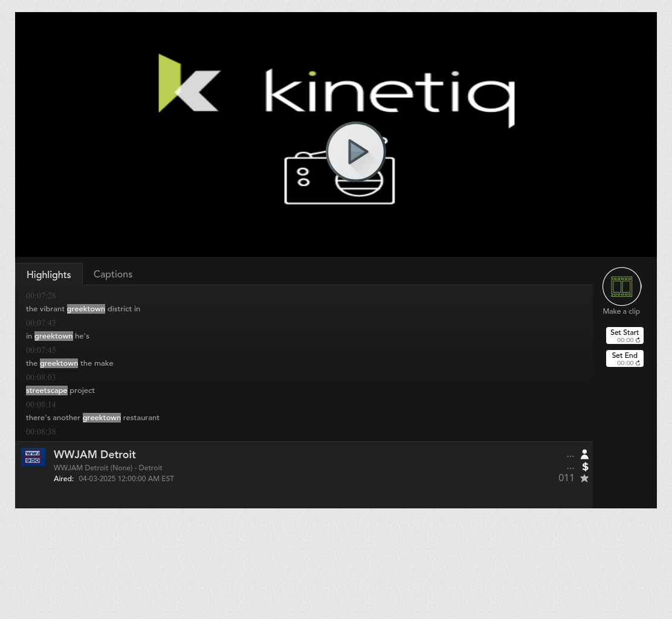672x619 pixels.
Task: Click the star rating icon
Action: tap(584, 478)
